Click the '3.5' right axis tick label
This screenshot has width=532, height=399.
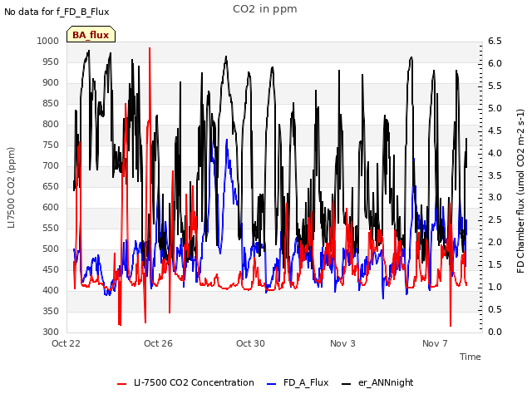495,175
